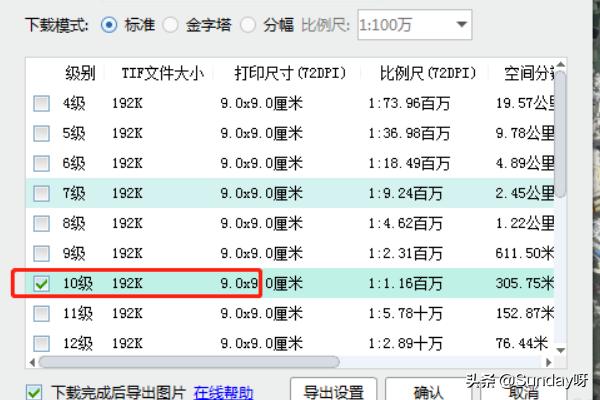
Task: Open the 在线帮助 link
Action: 223,392
